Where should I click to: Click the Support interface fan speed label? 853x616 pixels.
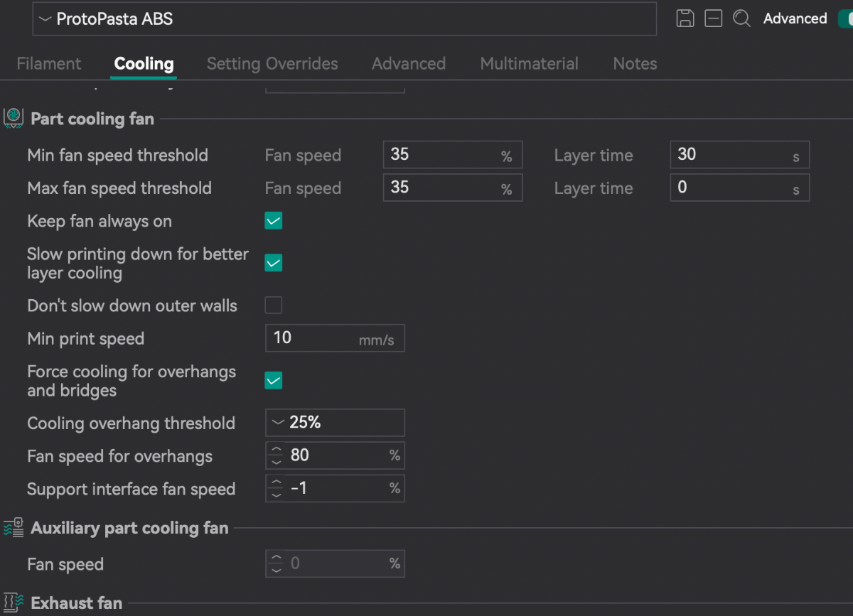click(x=131, y=489)
